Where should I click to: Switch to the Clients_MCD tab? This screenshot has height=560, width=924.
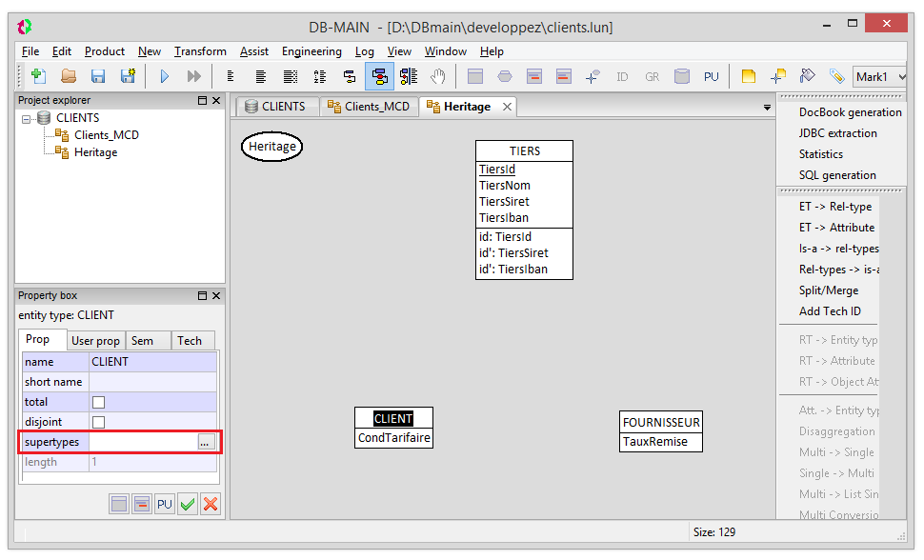pos(370,107)
